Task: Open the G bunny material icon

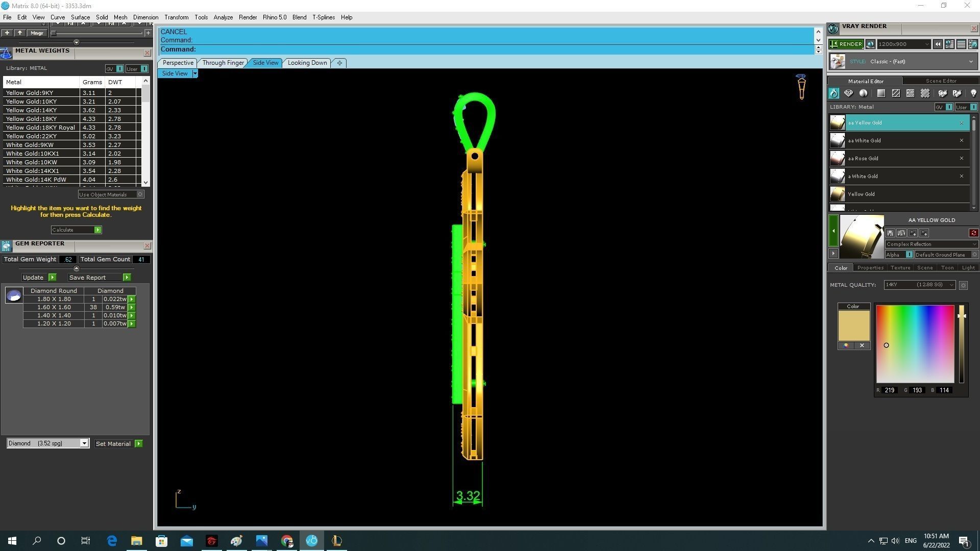Action: pyautogui.click(x=943, y=93)
